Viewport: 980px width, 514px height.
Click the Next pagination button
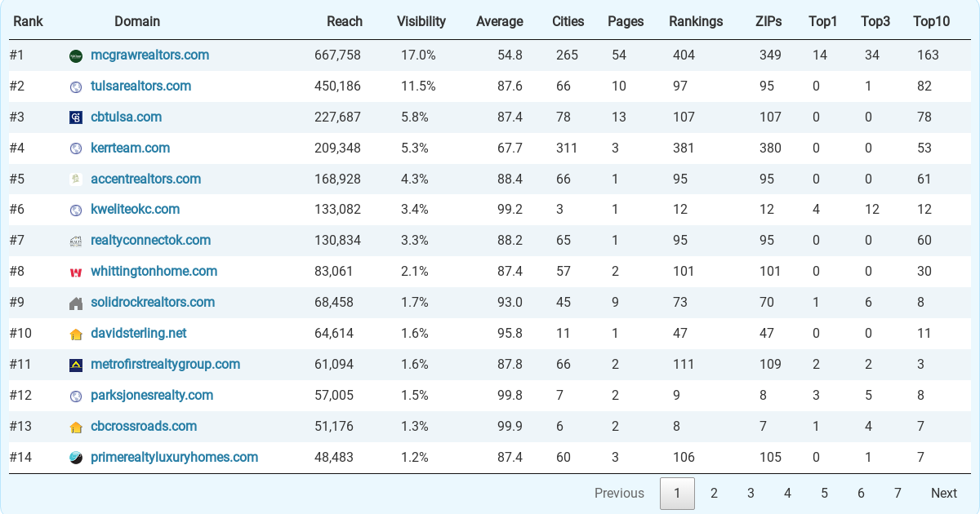click(x=943, y=493)
